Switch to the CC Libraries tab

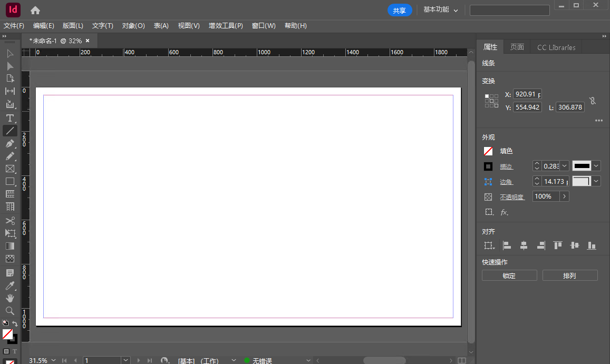[x=556, y=47]
